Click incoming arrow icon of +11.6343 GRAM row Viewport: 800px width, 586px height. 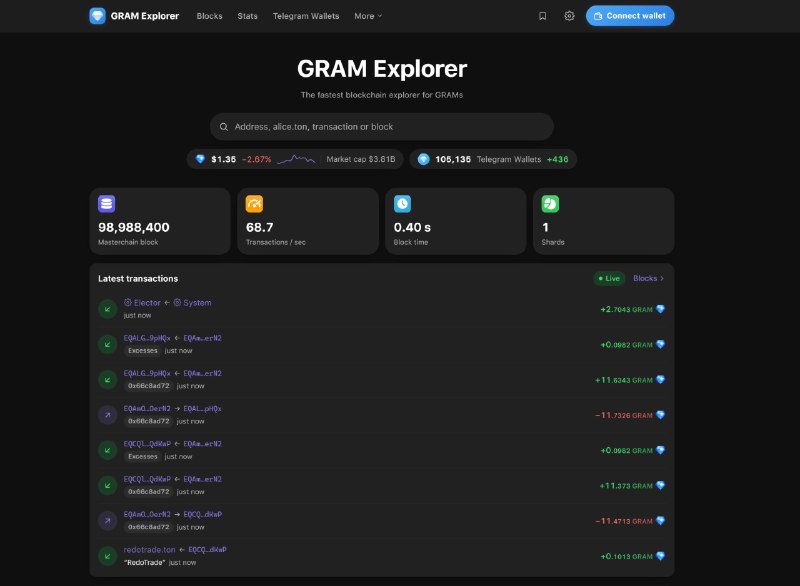point(108,379)
